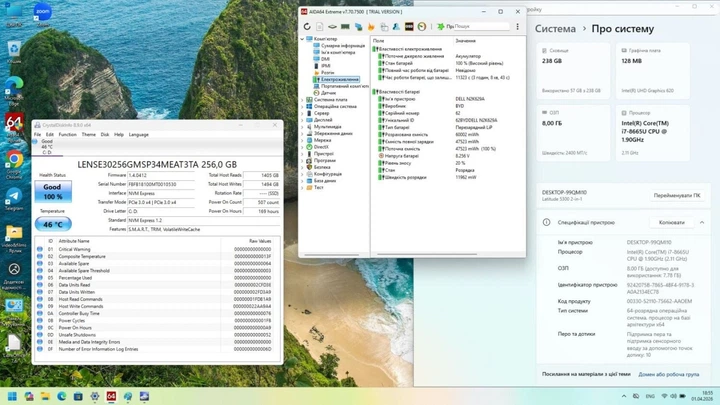This screenshot has height=405, width=720.
Task: Open AIDA64 from the taskbar
Action: tap(111, 396)
